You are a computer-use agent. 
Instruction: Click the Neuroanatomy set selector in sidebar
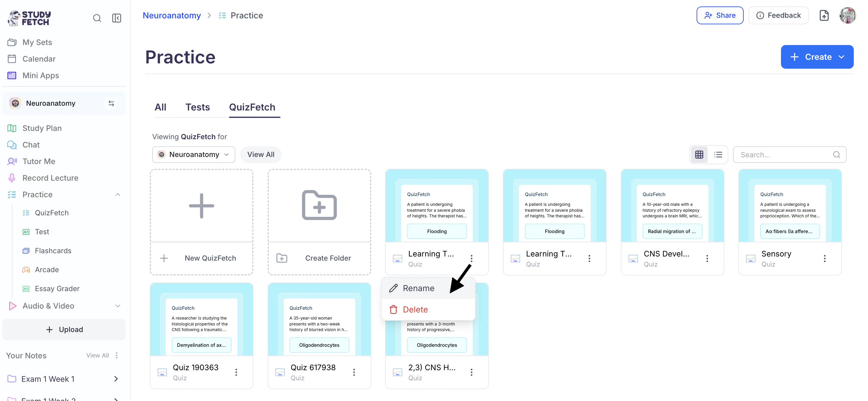pyautogui.click(x=64, y=103)
